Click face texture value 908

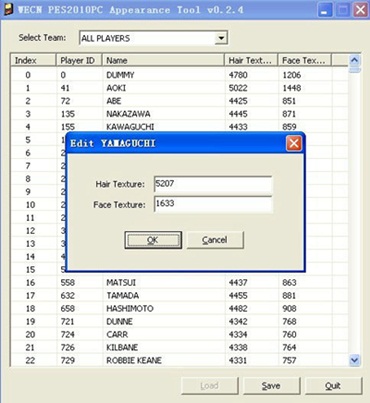289,309
